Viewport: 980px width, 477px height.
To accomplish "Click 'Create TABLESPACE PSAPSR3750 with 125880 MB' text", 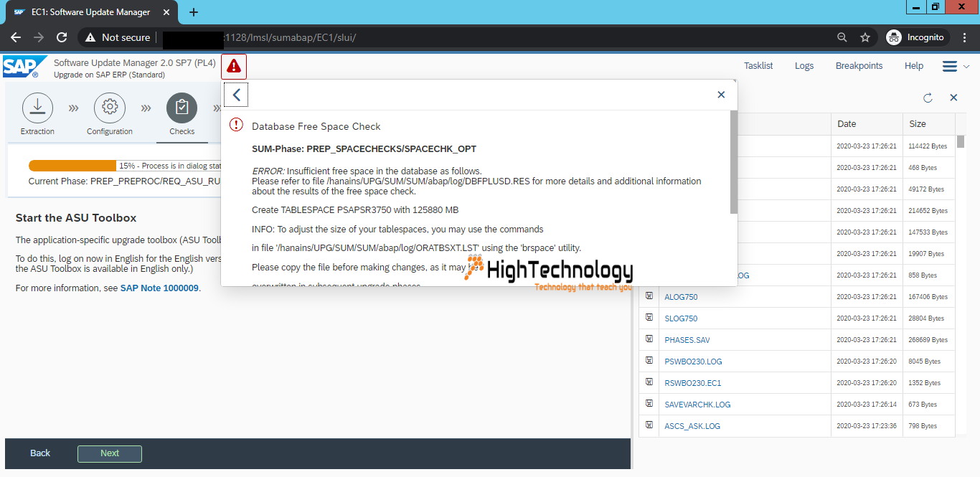I will point(355,210).
